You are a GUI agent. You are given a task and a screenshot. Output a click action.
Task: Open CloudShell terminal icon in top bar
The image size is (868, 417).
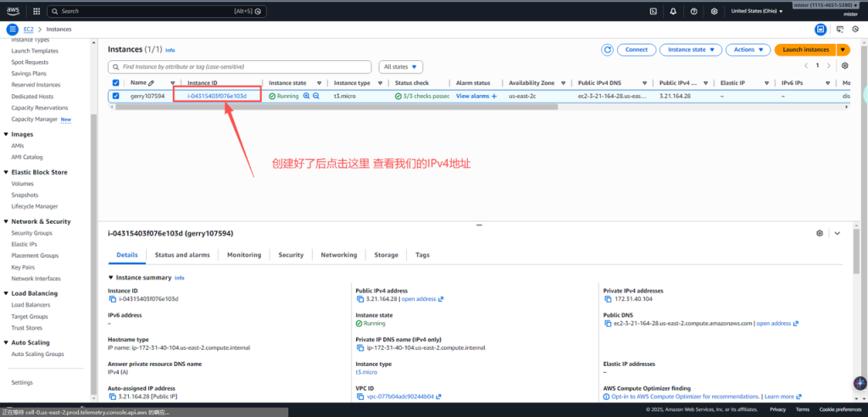pyautogui.click(x=654, y=11)
